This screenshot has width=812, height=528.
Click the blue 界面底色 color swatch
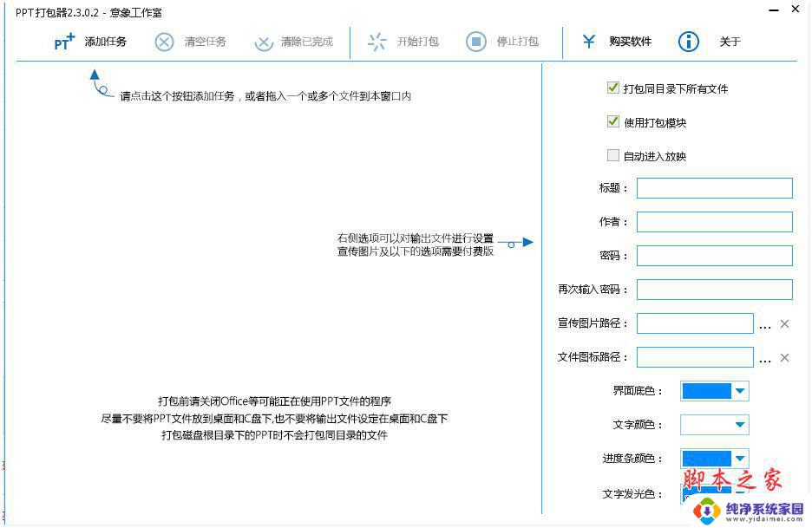click(706, 391)
